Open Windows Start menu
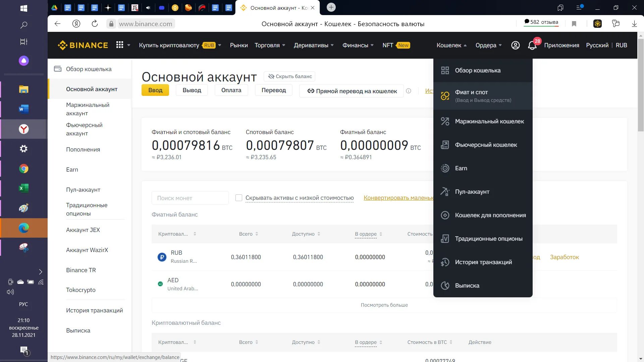644x362 pixels. click(23, 8)
